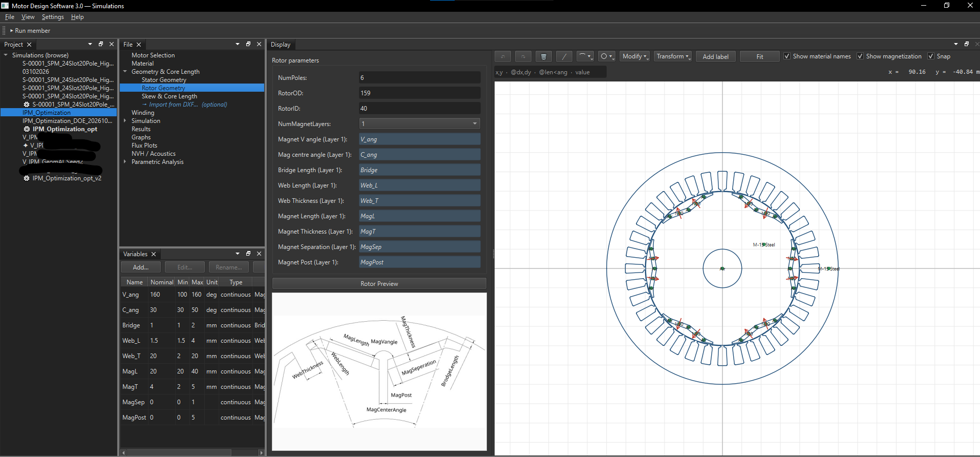Select IPM_Optimization_DOE_202610... project item

tap(67, 121)
